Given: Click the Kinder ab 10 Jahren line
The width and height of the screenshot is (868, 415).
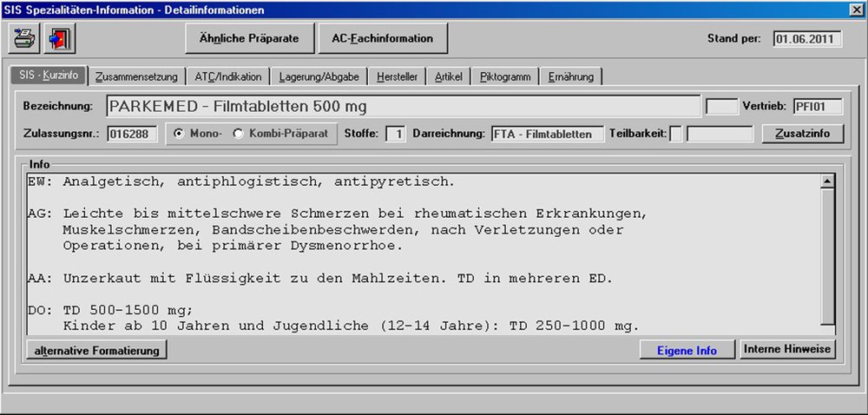Looking at the screenshot, I should click(x=351, y=326).
